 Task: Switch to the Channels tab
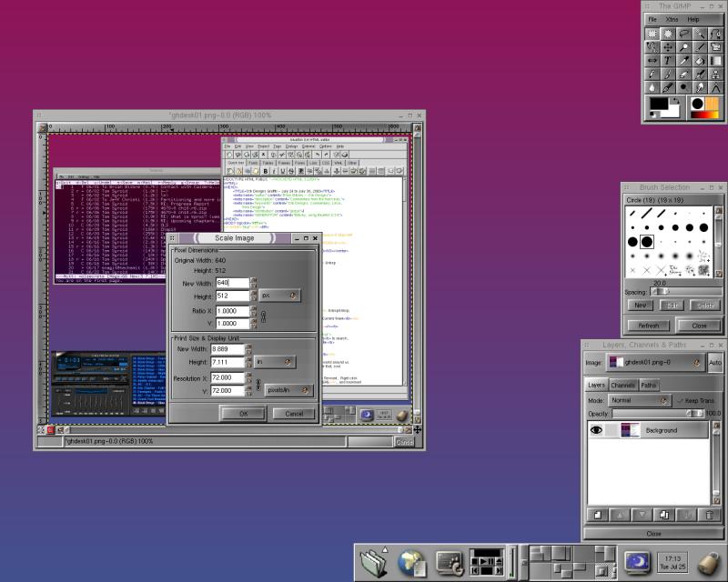click(622, 385)
